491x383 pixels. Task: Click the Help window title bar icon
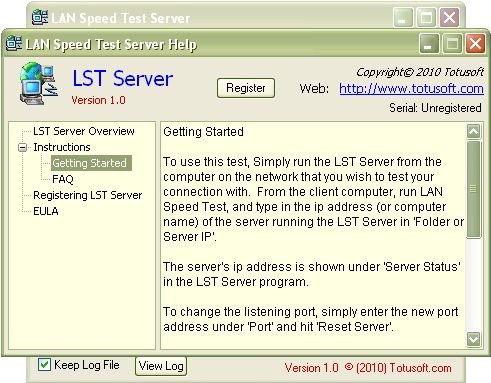tap(14, 43)
